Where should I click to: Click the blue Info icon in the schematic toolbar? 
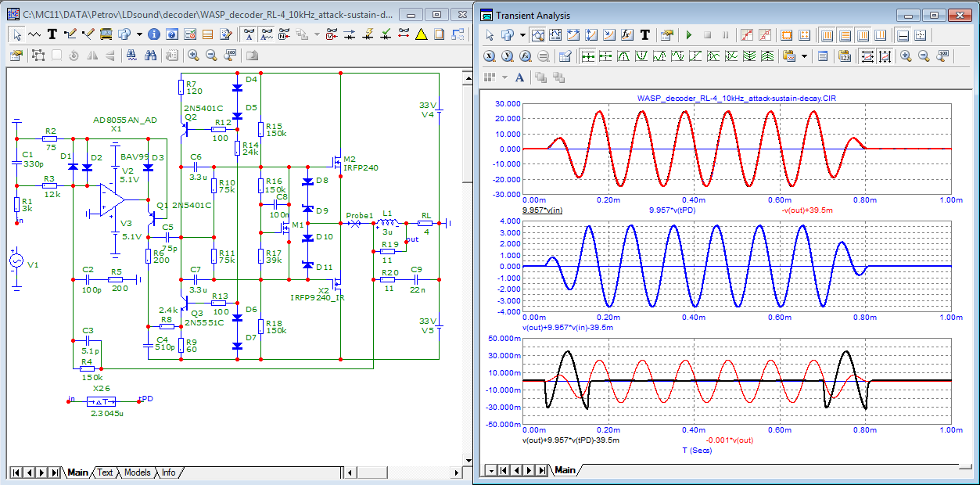click(x=153, y=34)
